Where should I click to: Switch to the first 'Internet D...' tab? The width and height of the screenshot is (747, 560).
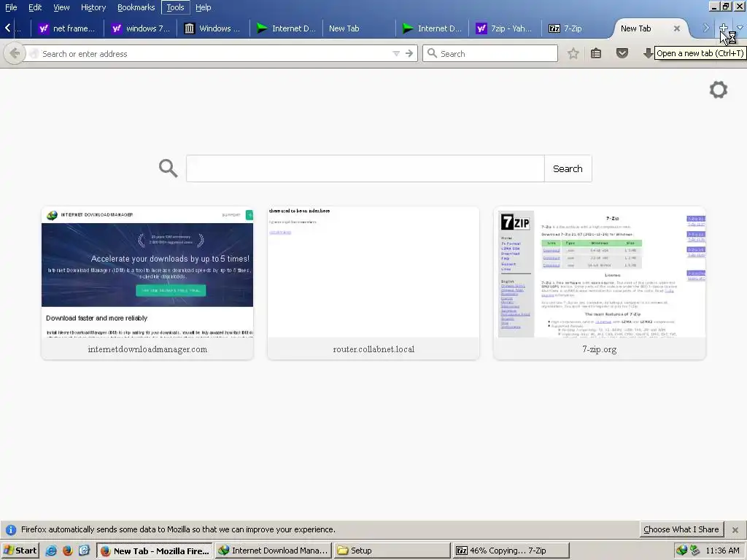(286, 28)
